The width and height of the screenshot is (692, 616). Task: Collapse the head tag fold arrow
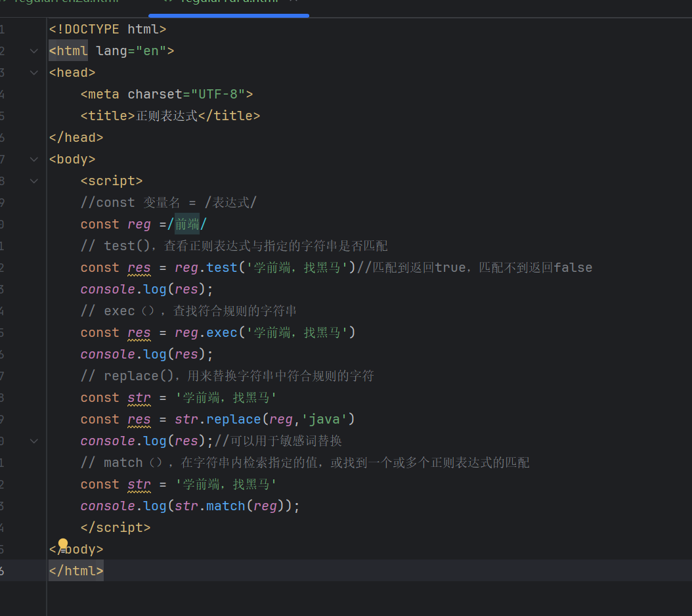coord(34,73)
